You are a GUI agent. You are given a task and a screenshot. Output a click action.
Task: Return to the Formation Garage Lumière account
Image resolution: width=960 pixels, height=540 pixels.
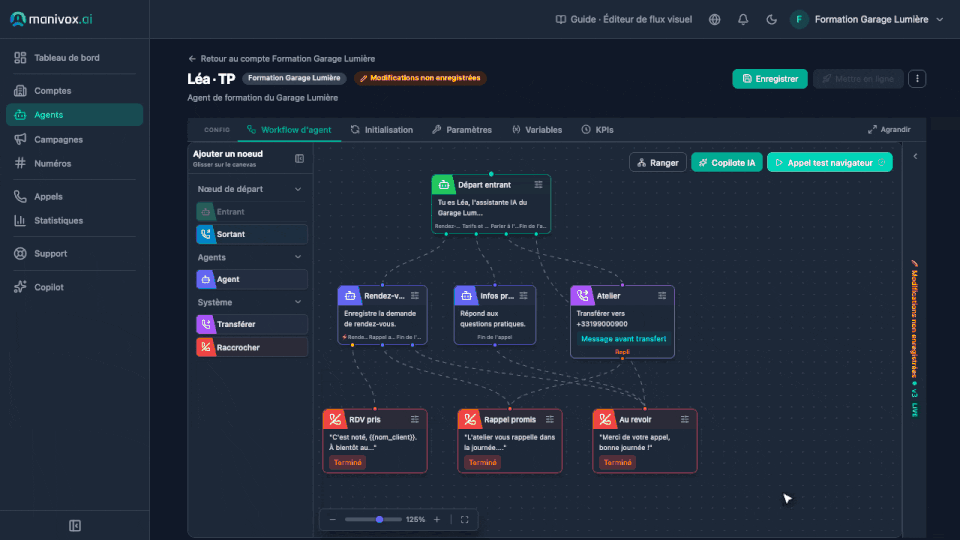282,59
